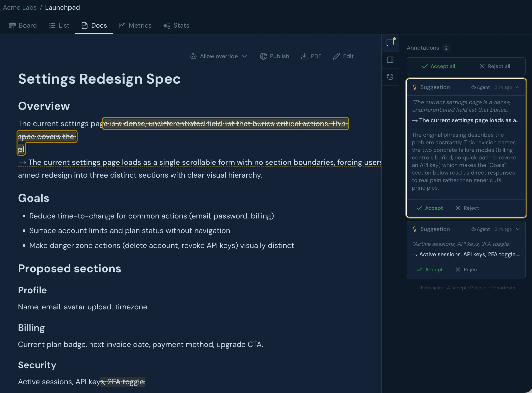Click the quoted 'Active sessions, API keys, 2FA toggle.' text

(x=462, y=244)
